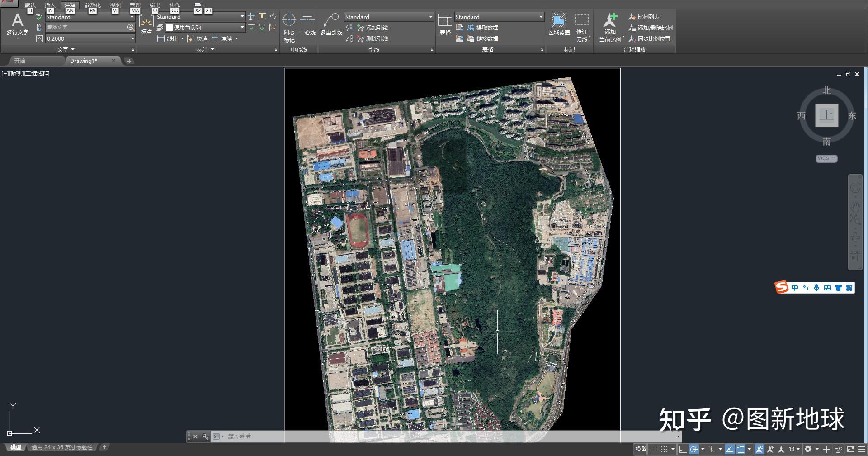Screen dimensions: 868x456
Task: Expand the table style Standard dropdown
Action: 541,17
